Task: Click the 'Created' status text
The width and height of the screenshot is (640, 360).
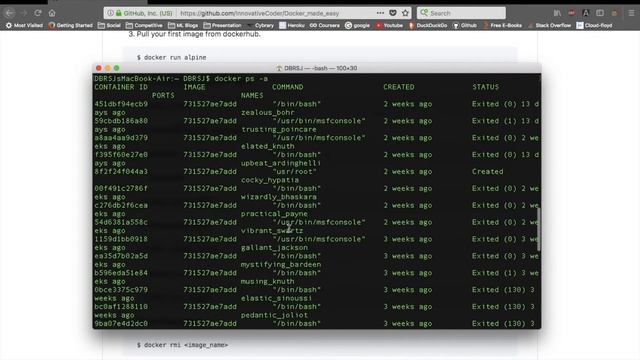Action: click(x=488, y=171)
